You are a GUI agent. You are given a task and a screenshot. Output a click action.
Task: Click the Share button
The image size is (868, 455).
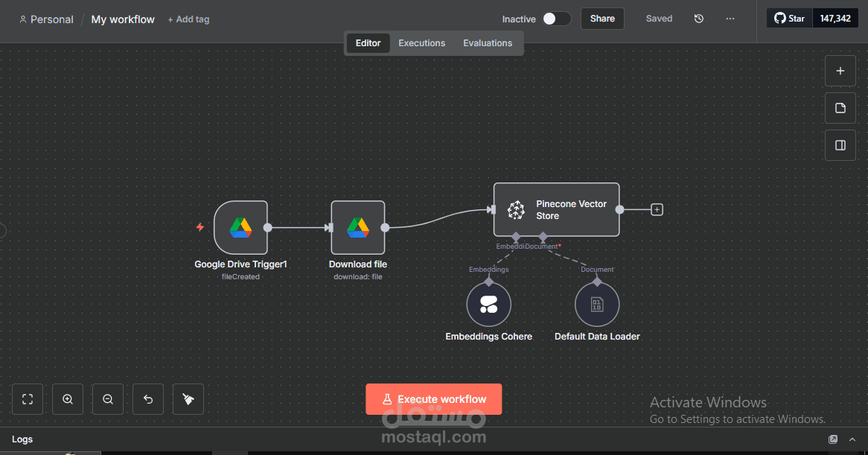602,19
